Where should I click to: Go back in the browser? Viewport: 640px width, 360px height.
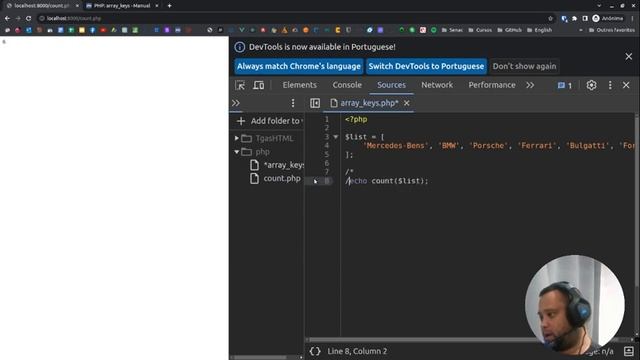(x=7, y=18)
